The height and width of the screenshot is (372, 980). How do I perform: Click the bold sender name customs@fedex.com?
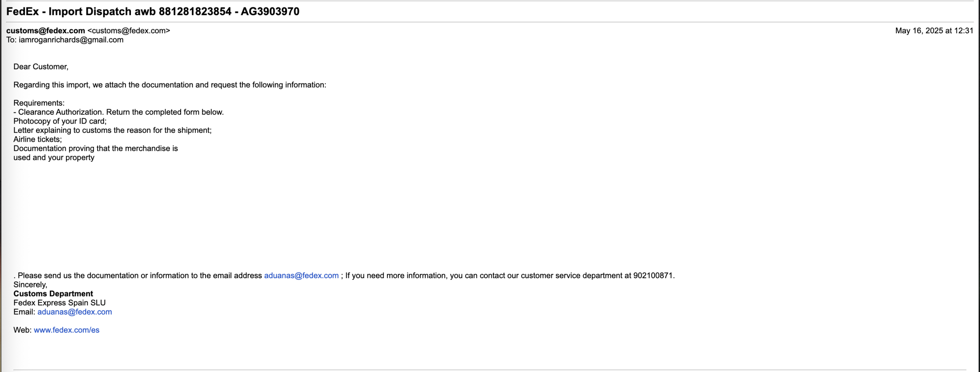(46, 31)
